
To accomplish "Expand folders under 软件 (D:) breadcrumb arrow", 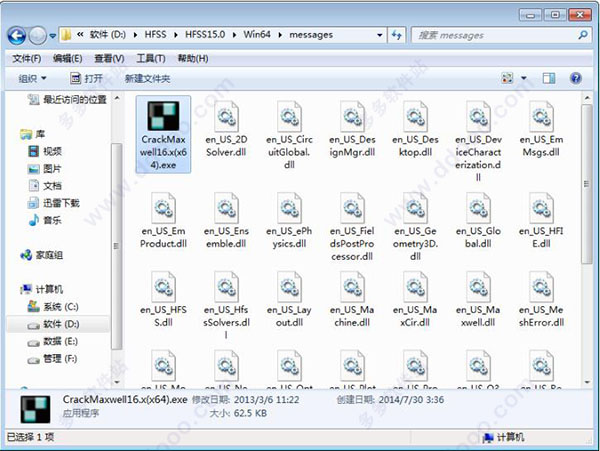I will [135, 35].
